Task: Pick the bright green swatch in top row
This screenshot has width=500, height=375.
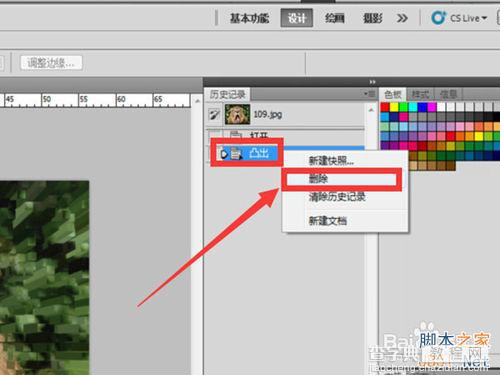Action: click(x=404, y=107)
